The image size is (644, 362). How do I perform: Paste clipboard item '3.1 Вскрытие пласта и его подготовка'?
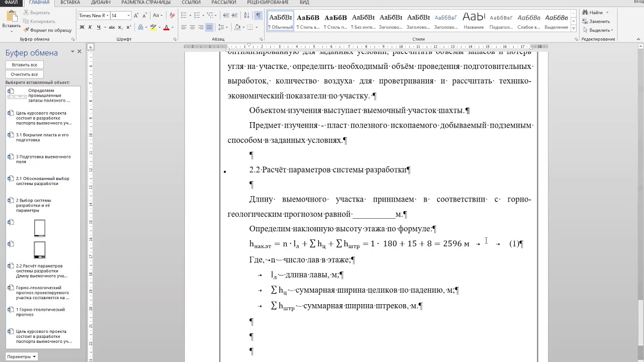[43, 137]
